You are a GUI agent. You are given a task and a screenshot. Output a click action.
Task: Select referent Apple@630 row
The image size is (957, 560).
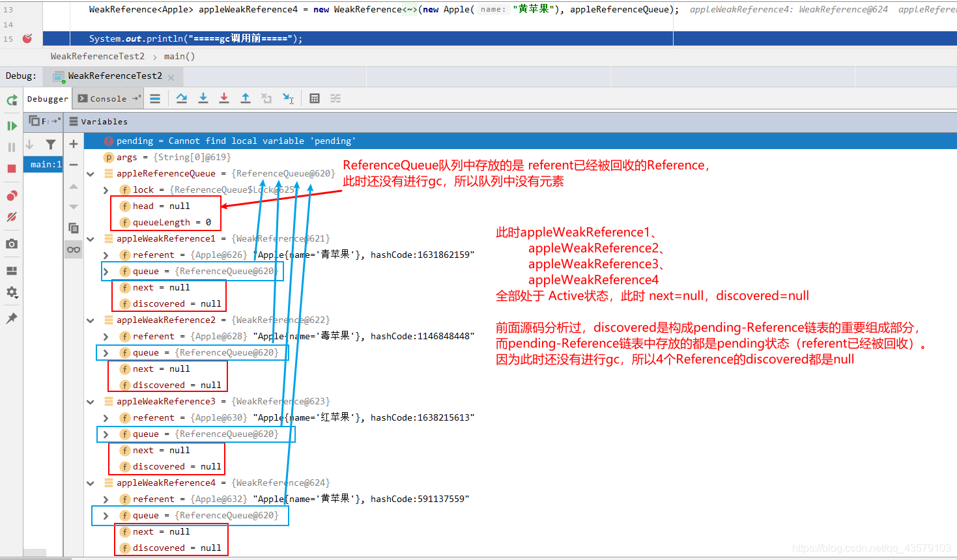(520, 417)
